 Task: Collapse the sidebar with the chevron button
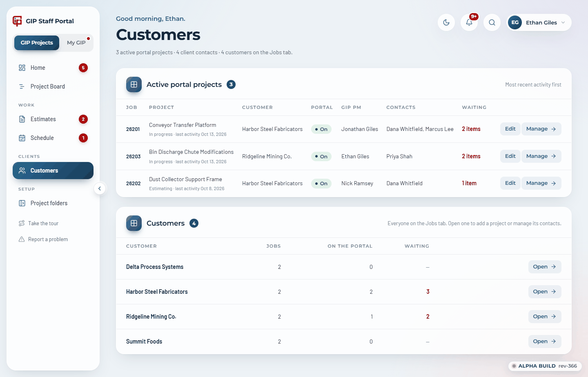[x=100, y=188]
